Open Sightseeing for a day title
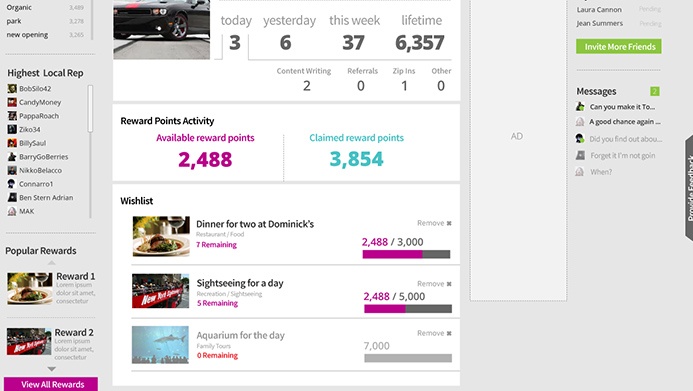 click(x=240, y=283)
